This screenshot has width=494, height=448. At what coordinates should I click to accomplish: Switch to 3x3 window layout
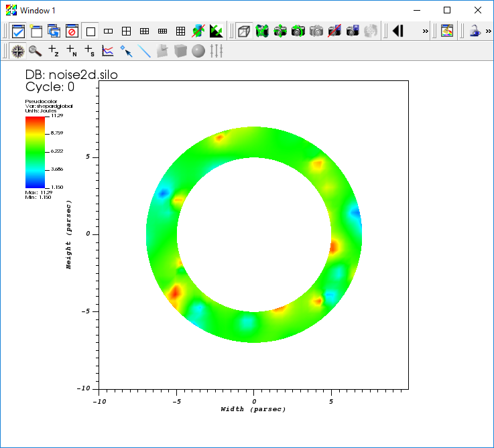point(180,31)
